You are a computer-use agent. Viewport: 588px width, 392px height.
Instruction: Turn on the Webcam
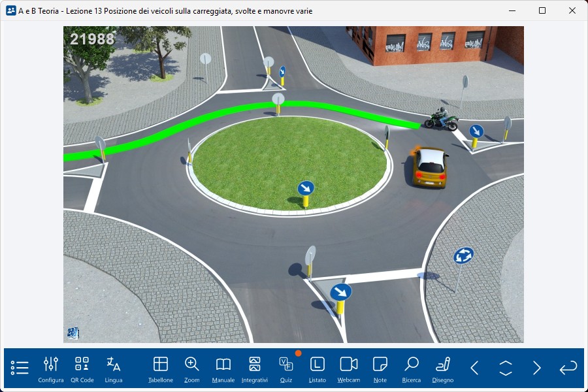pyautogui.click(x=349, y=368)
